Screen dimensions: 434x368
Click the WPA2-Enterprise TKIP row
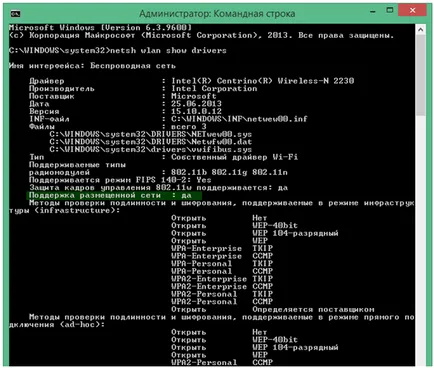222,279
